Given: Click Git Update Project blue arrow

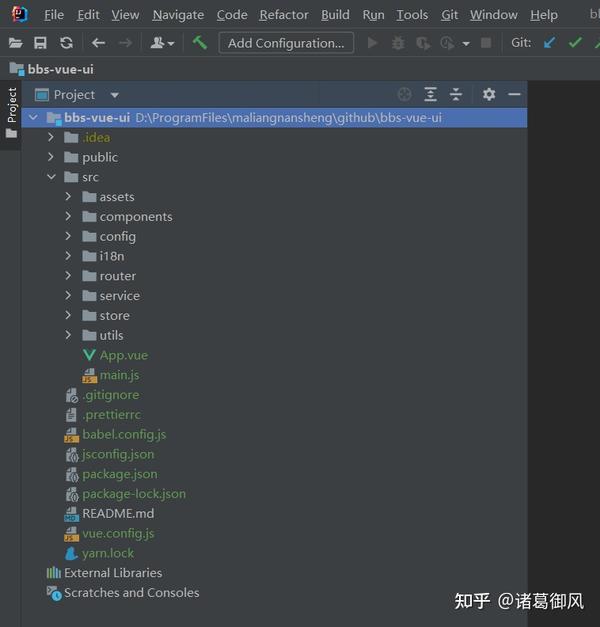Looking at the screenshot, I should [x=550, y=42].
